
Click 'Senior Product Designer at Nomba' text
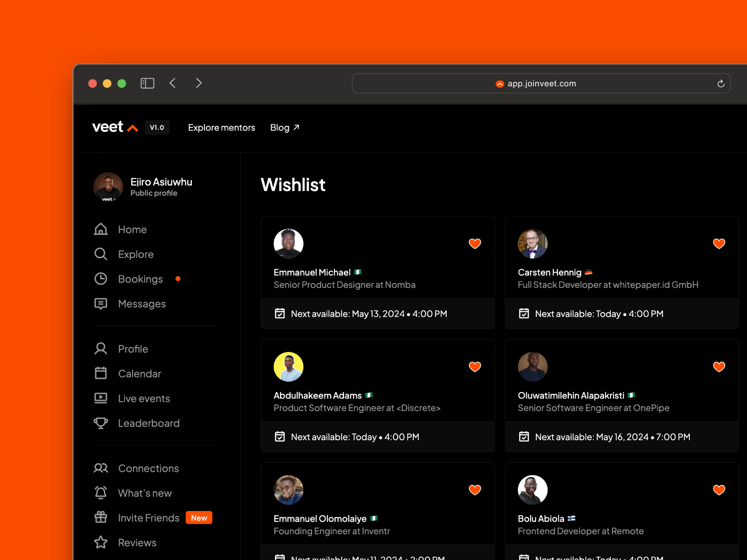click(344, 285)
